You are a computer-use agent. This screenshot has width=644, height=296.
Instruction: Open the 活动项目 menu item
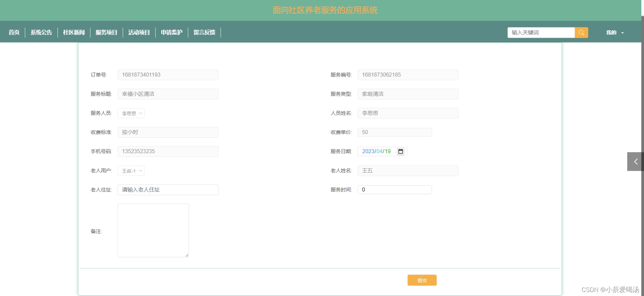(139, 33)
